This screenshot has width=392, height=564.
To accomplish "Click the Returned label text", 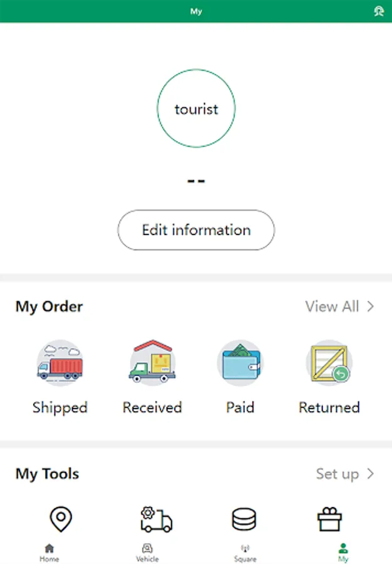I will point(329,407).
